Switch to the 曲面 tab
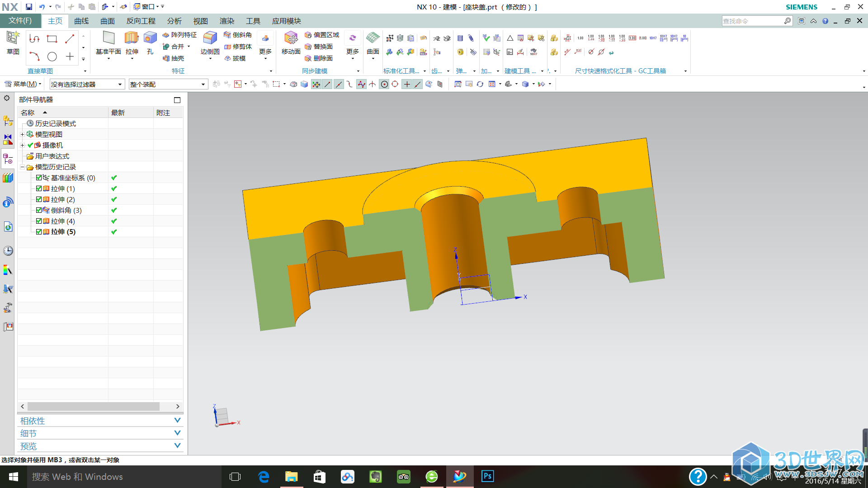The width and height of the screenshot is (868, 488). coord(108,21)
